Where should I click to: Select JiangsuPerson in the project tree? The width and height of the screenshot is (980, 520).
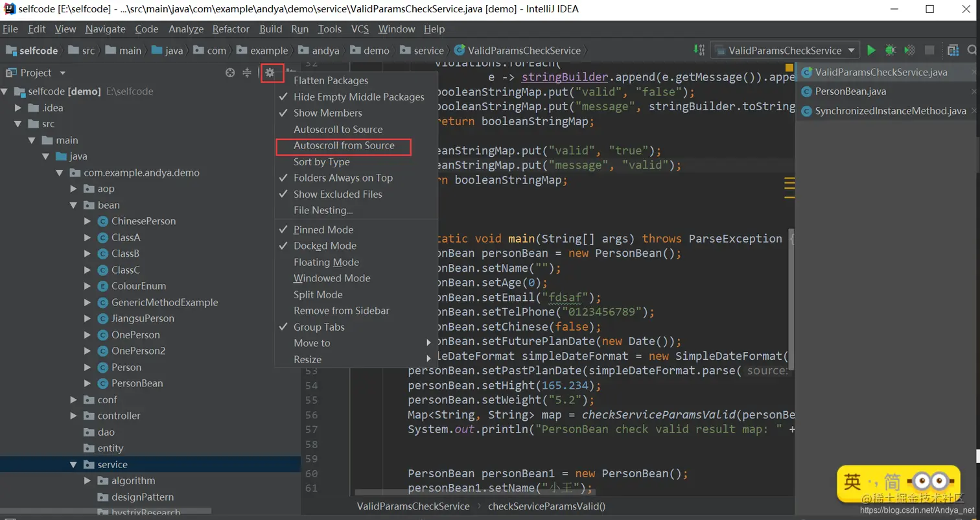[143, 318]
